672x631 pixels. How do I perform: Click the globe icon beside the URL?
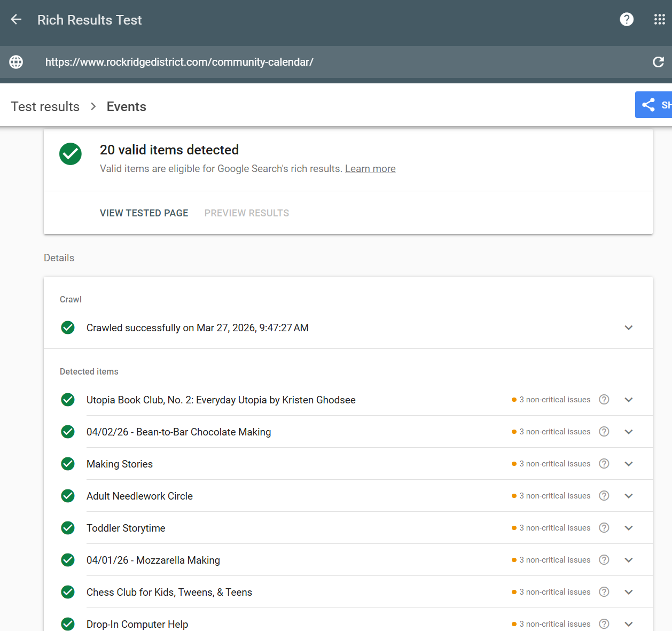16,62
